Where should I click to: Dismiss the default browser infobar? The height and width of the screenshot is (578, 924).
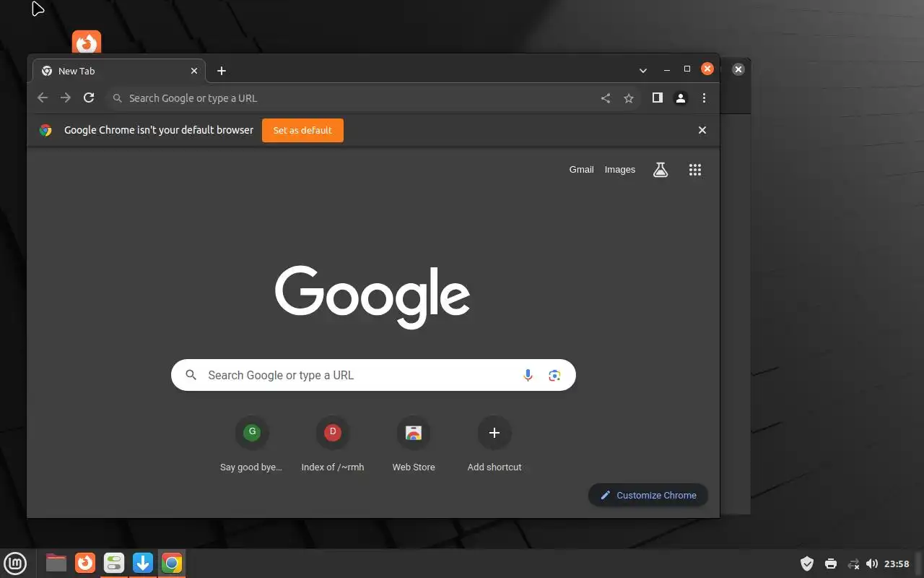click(702, 130)
